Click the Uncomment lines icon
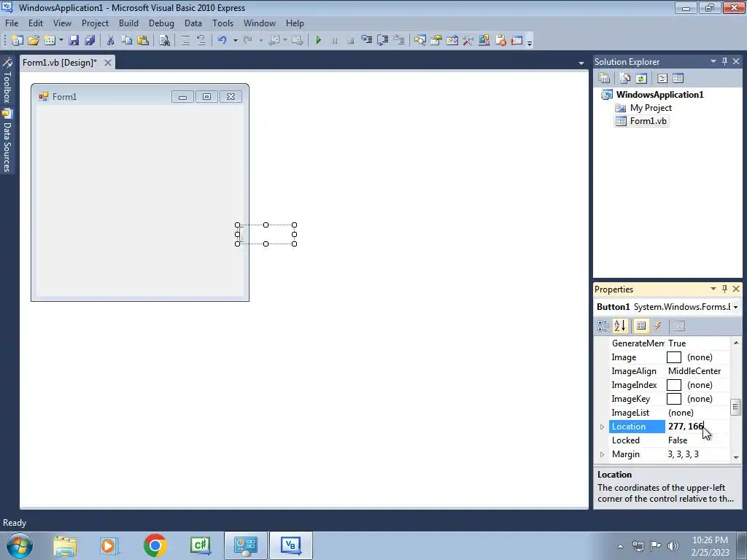Image resolution: width=747 pixels, height=560 pixels. [x=201, y=41]
